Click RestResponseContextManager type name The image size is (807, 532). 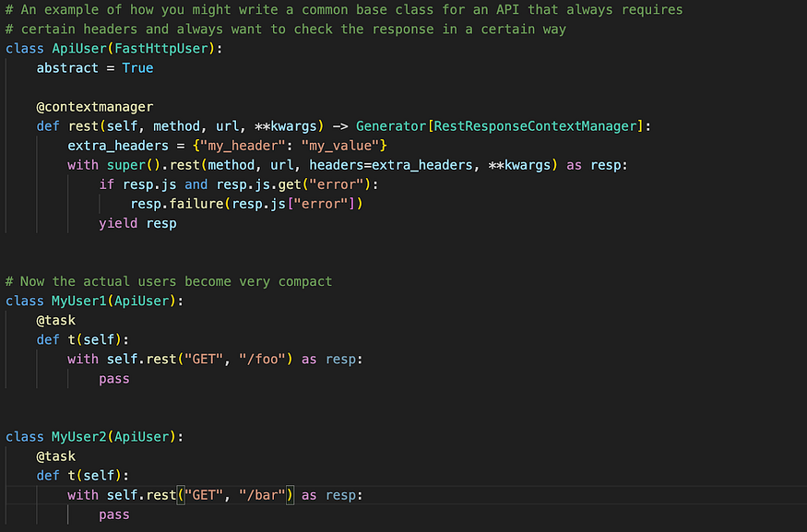click(535, 126)
